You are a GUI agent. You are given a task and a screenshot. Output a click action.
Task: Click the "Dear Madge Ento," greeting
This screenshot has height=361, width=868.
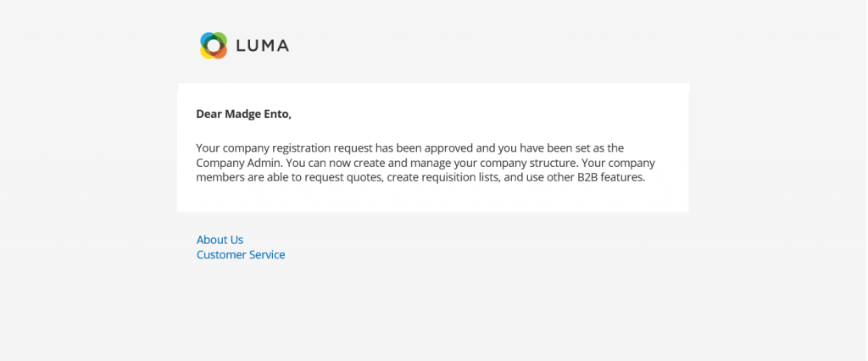tap(243, 114)
